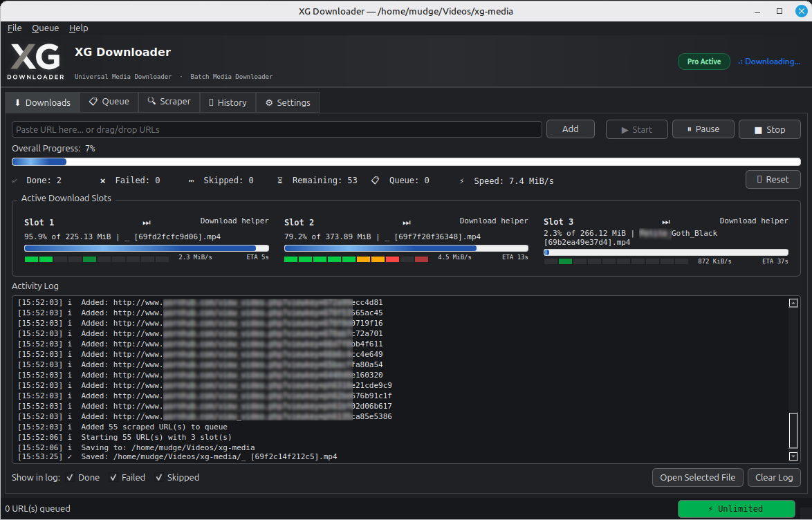This screenshot has height=520, width=812.
Task: Skip the Slot 1 download
Action: tap(147, 223)
